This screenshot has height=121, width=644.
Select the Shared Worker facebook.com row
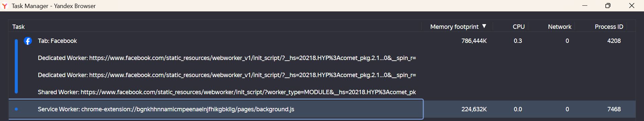[x=322, y=92]
